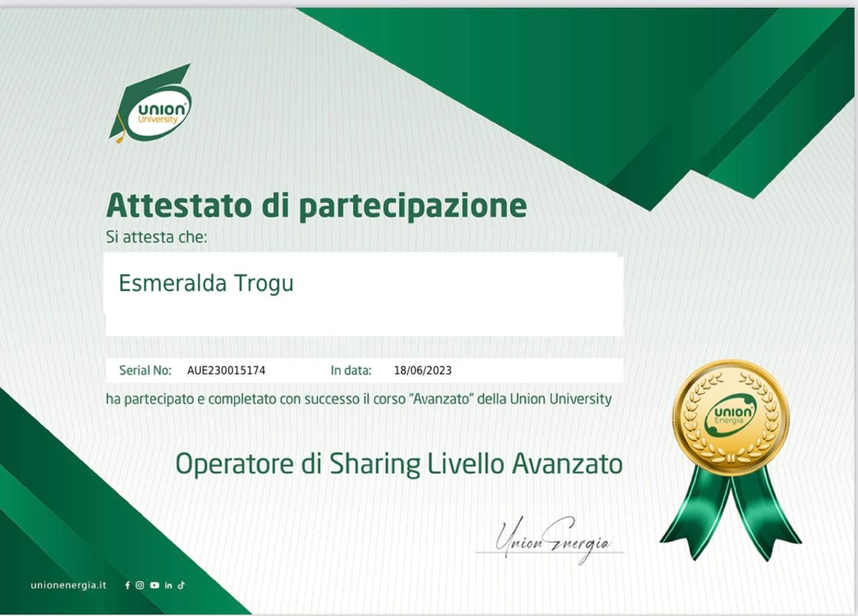858x616 pixels.
Task: Click the date 18/06/2023
Action: (422, 370)
